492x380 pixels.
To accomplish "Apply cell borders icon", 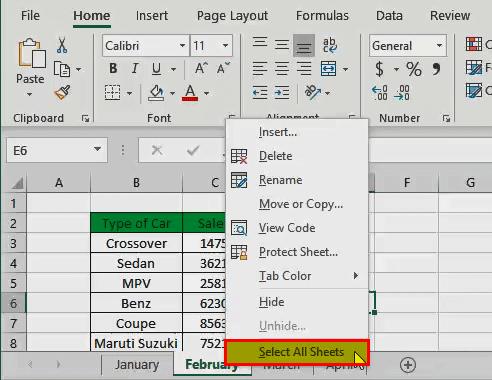I will click(113, 93).
